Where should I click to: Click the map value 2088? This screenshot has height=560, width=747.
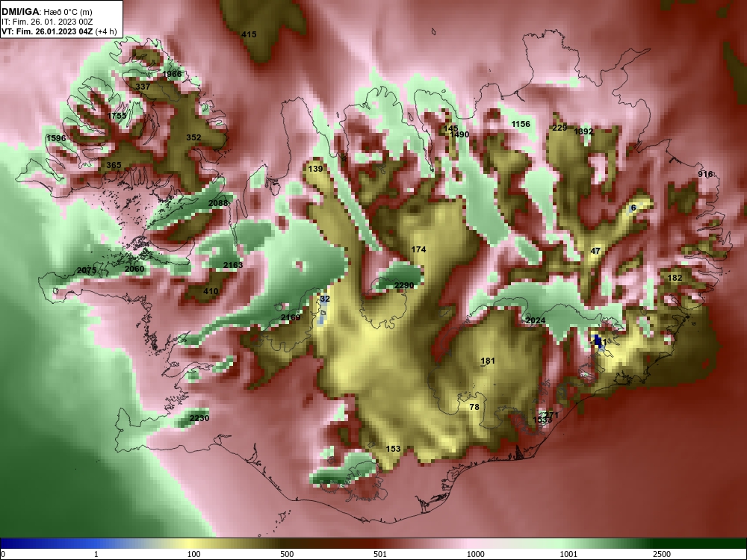pyautogui.click(x=218, y=203)
